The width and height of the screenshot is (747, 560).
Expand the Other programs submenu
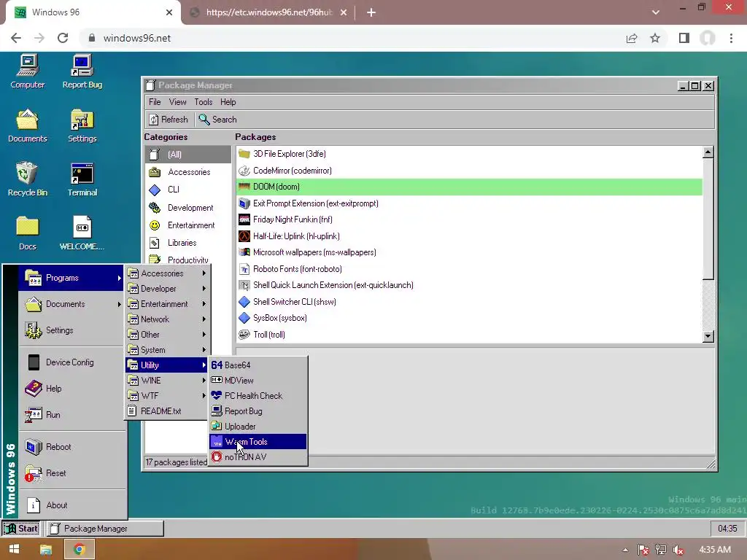pyautogui.click(x=167, y=334)
